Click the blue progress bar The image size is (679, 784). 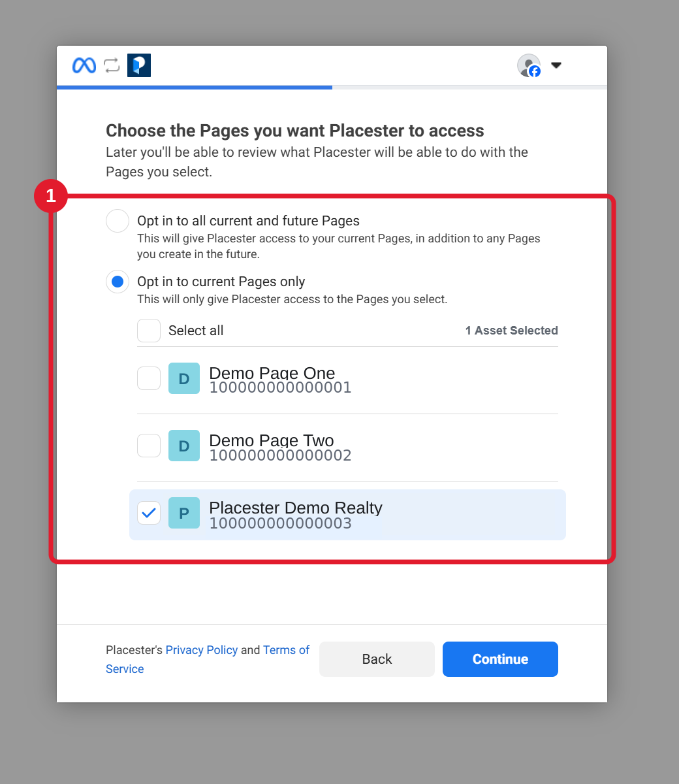pyautogui.click(x=195, y=87)
